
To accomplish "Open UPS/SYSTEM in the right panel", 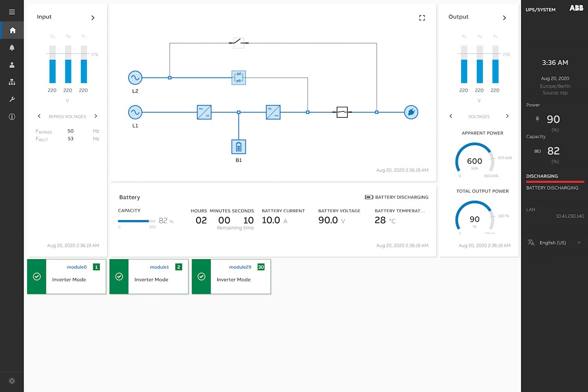I will 540,9.
